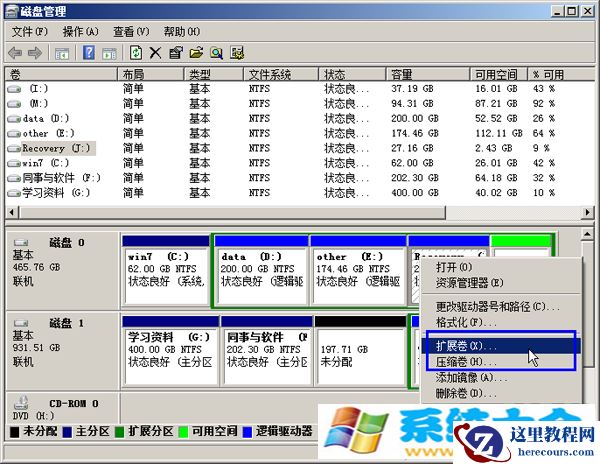The image size is (600, 464).
Task: Click the drive icon of 同事与软件 (F:)
Action: click(x=14, y=178)
